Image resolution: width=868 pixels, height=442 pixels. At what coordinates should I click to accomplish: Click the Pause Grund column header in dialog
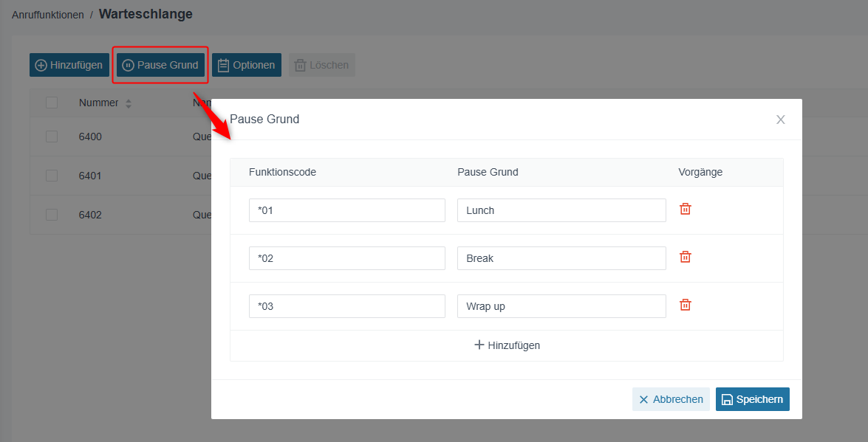coord(488,172)
